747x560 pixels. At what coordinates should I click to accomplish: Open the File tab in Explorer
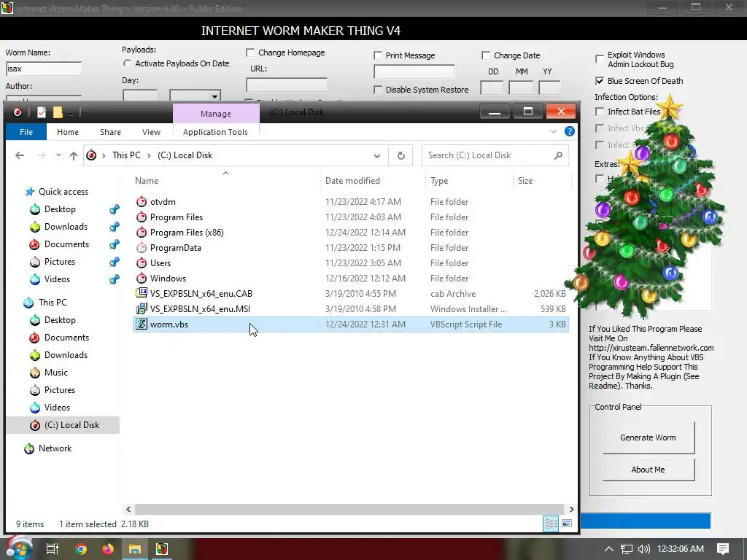point(26,132)
